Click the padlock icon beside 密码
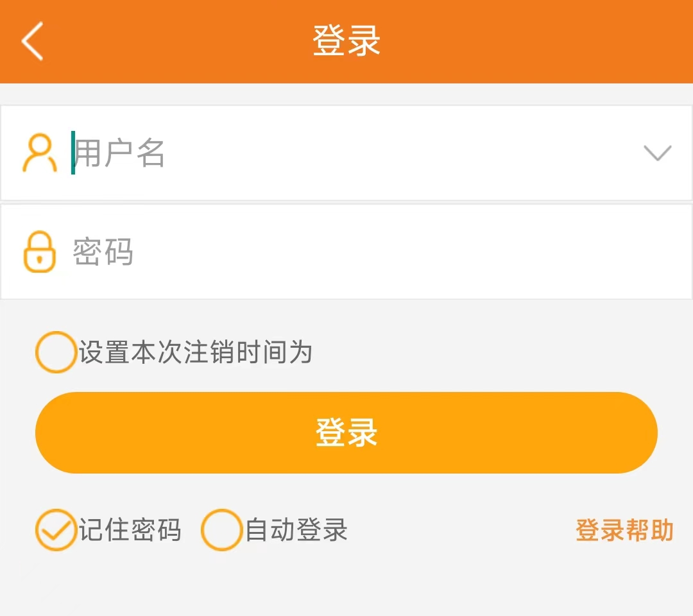This screenshot has height=616, width=693. [x=40, y=252]
